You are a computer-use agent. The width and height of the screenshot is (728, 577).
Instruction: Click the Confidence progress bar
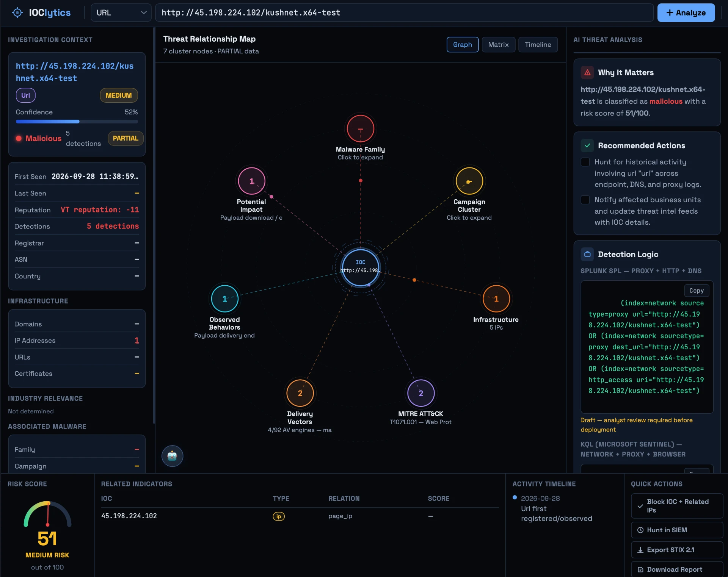click(77, 122)
